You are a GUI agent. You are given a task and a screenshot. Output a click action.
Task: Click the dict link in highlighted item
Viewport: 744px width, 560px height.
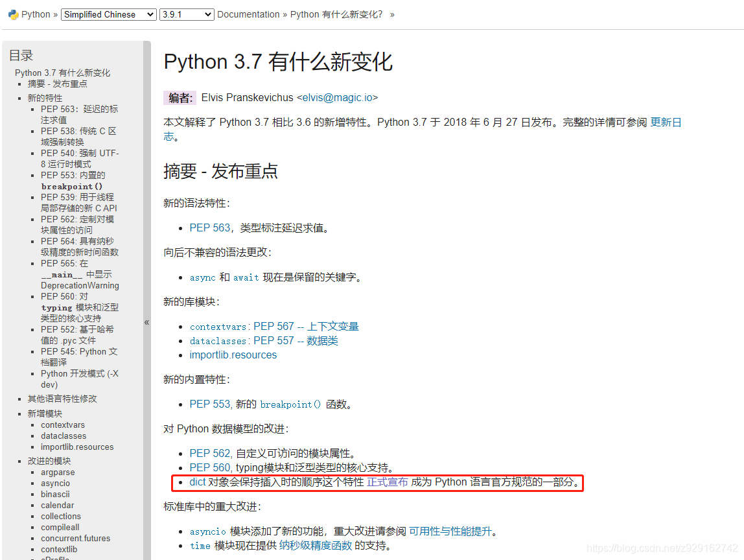pyautogui.click(x=198, y=482)
